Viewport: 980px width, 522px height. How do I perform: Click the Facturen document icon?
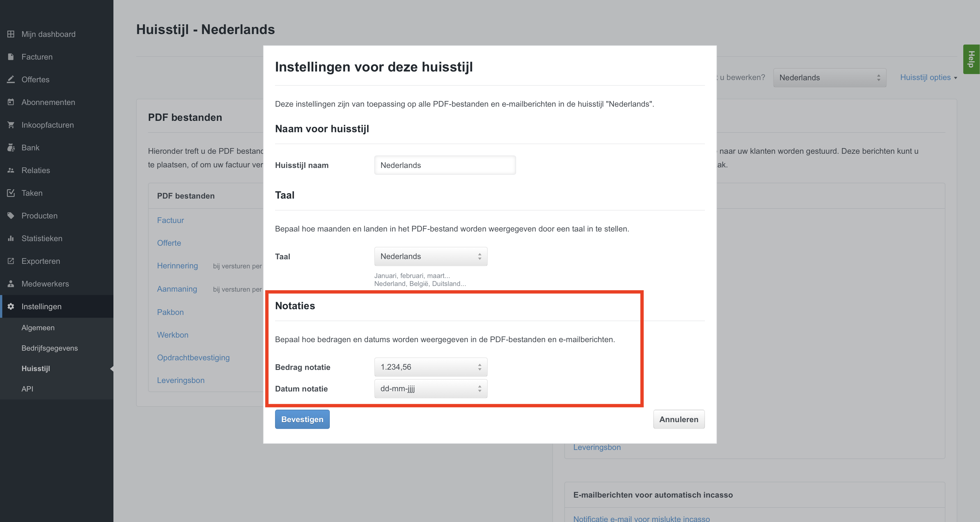(11, 57)
